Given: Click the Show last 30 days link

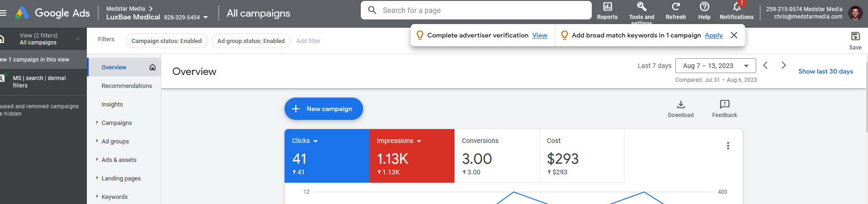Looking at the screenshot, I should click(x=826, y=71).
